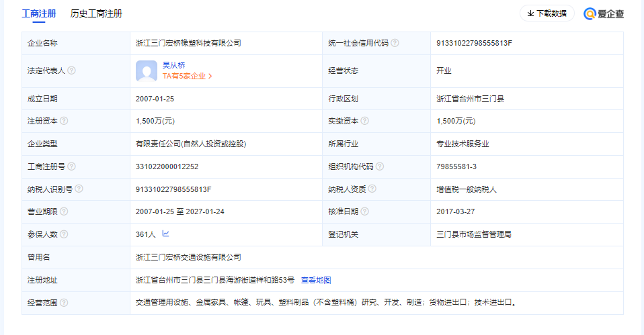The width and height of the screenshot is (644, 335).
Task: Click the 行政区划 label cell
Action: 376,99
